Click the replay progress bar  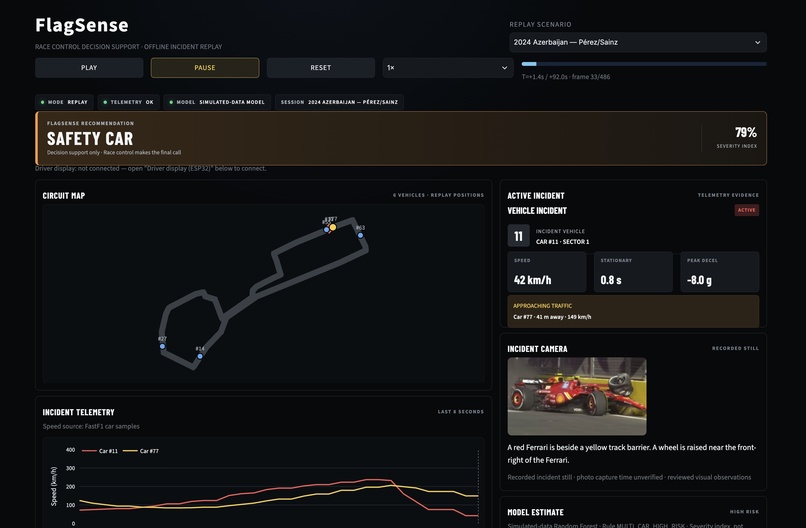[x=644, y=64]
